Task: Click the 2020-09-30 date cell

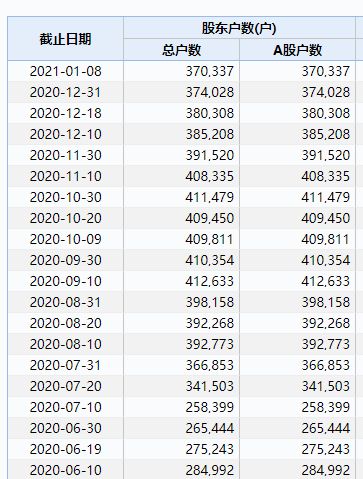Action: pyautogui.click(x=65, y=260)
